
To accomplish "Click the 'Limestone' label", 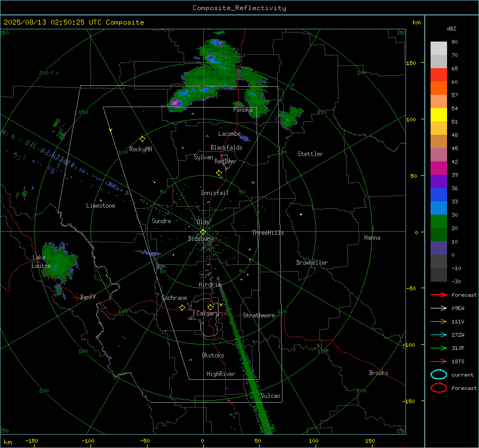I will point(101,206).
